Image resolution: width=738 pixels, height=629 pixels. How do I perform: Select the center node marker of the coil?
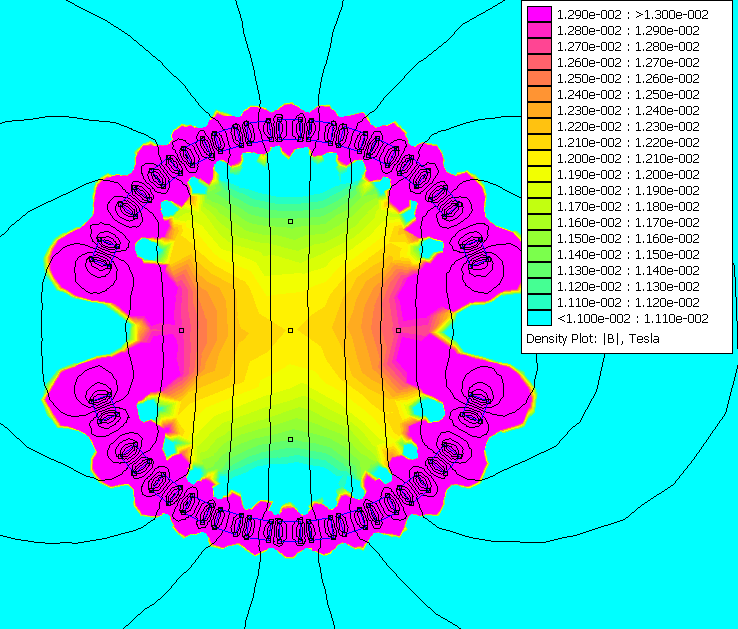coord(290,330)
